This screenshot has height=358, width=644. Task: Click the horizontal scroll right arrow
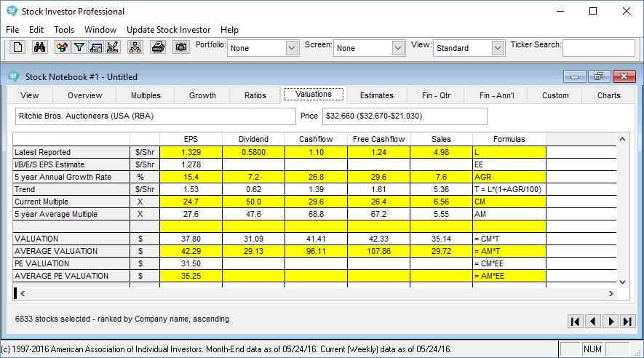coord(611,293)
